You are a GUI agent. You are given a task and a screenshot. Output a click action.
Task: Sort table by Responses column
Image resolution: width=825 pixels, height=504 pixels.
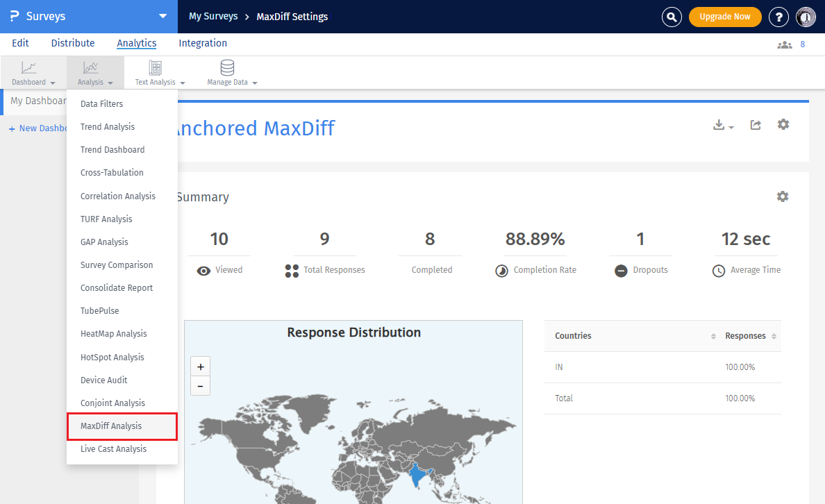(x=750, y=336)
